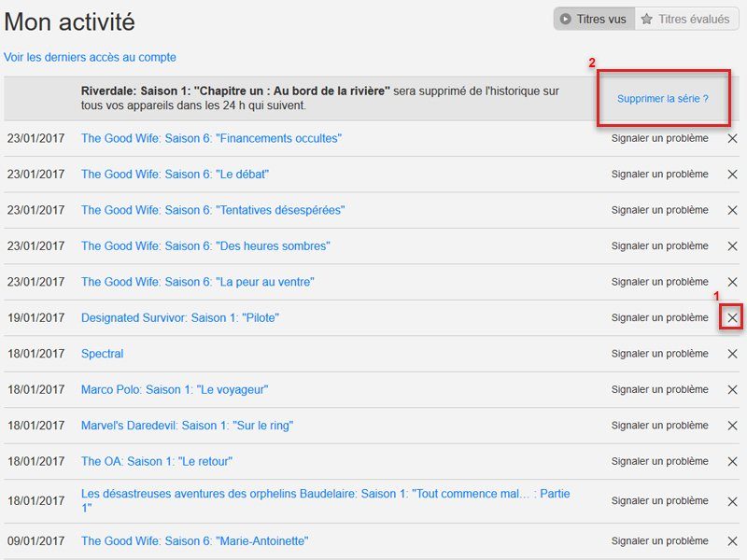Open The Good Wife "Tentatives désespérées" link

coord(213,210)
